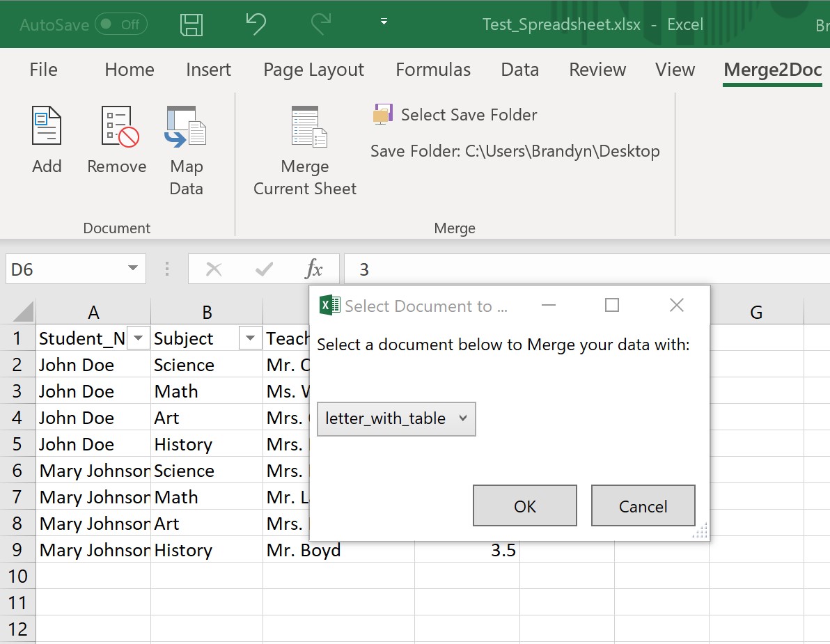The image size is (830, 644).
Task: Click the Select Save Folder icon
Action: [x=383, y=113]
